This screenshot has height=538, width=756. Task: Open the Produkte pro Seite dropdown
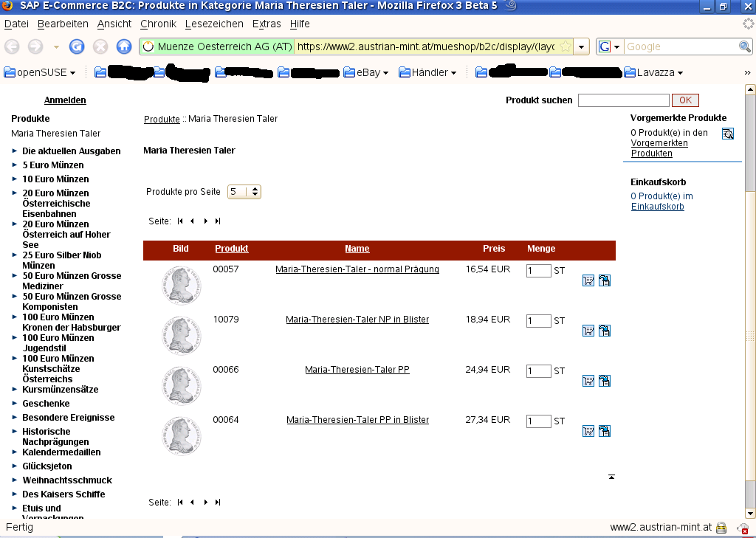[x=244, y=192]
